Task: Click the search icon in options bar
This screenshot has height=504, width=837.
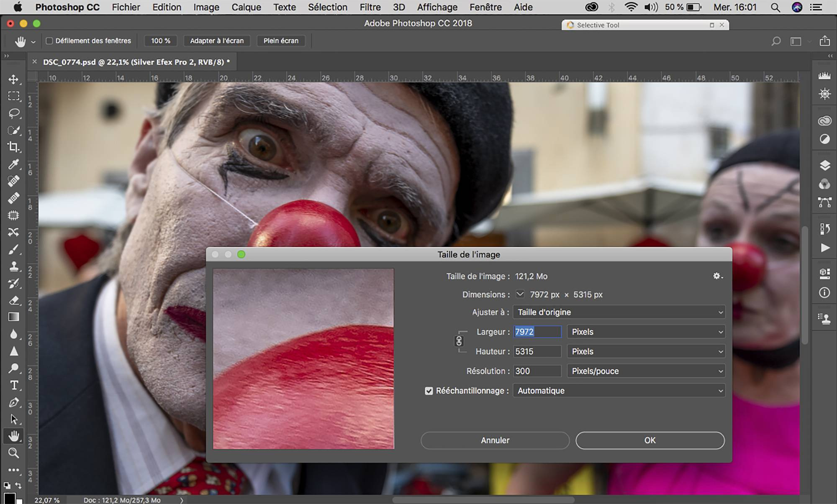Action: click(x=776, y=41)
